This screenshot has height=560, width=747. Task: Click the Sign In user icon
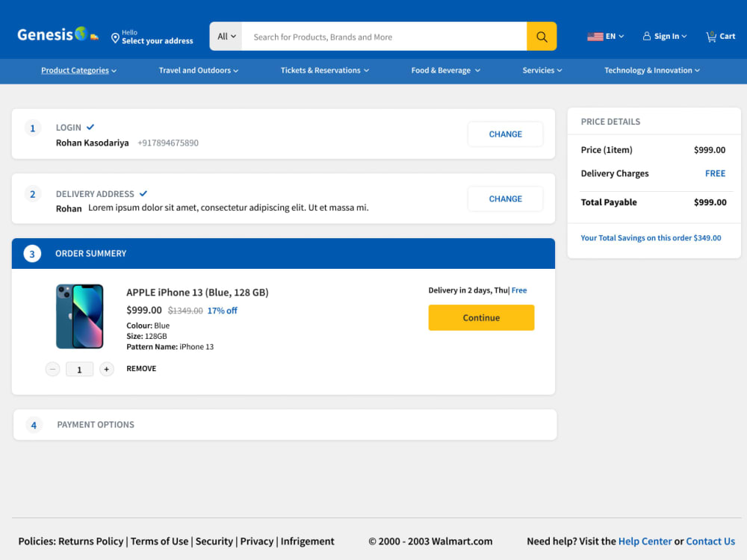[x=646, y=36]
